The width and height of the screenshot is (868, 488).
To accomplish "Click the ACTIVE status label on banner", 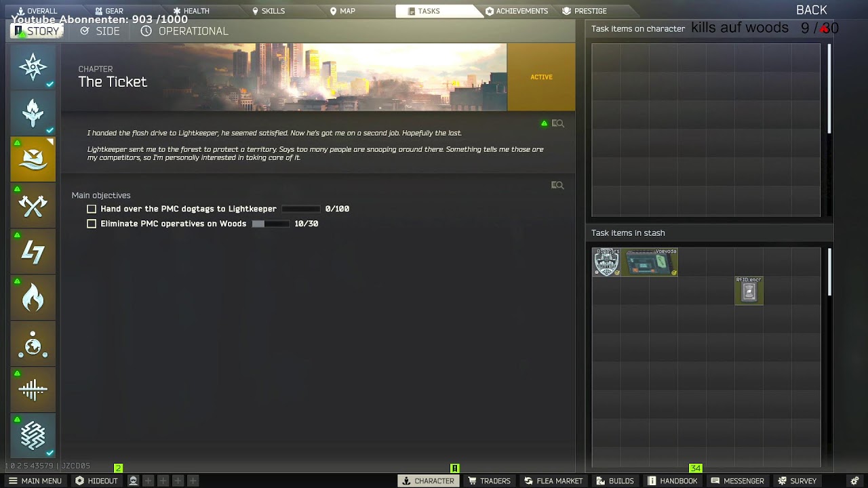I will pyautogui.click(x=541, y=77).
